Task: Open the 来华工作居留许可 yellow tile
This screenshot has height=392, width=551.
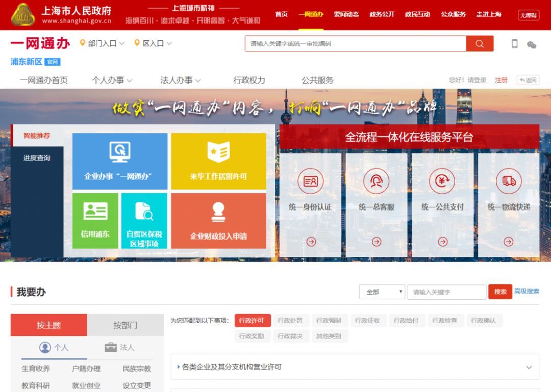Action: (x=218, y=161)
